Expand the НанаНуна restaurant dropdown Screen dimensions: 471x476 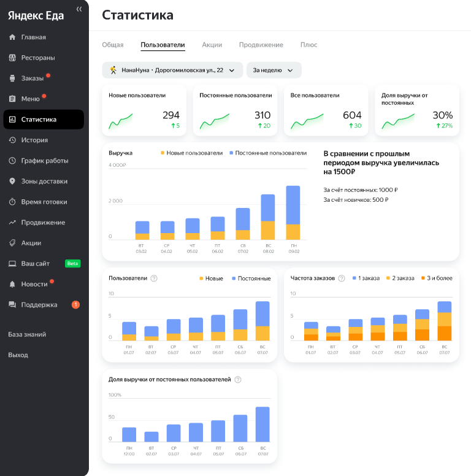pos(172,70)
